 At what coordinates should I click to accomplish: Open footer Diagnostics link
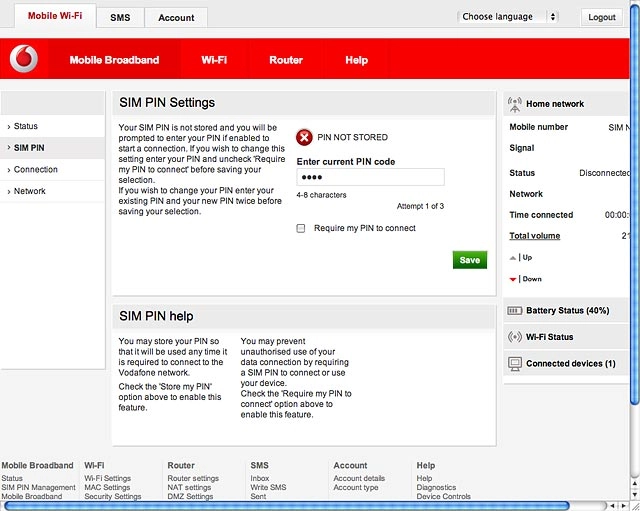[x=436, y=487]
